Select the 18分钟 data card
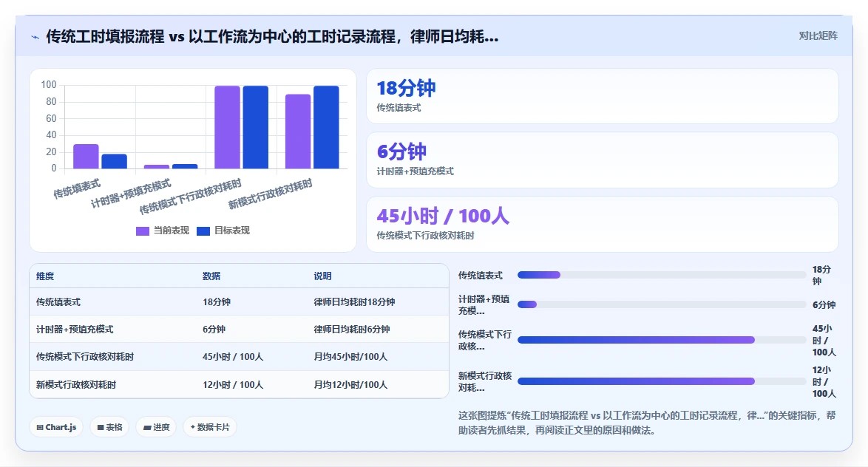This screenshot has height=467, width=868. (603, 96)
